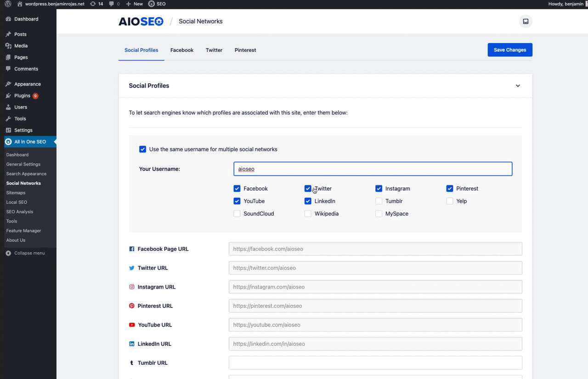Click the Your Username input field

click(x=373, y=169)
